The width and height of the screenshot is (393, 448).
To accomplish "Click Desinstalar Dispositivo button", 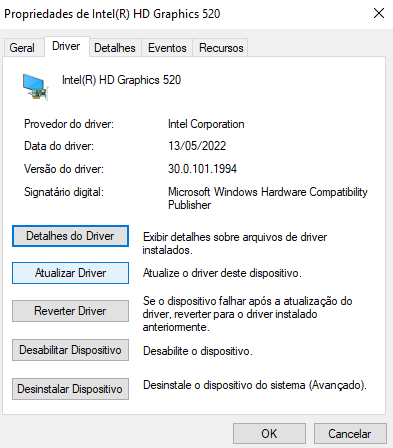I will click(70, 389).
